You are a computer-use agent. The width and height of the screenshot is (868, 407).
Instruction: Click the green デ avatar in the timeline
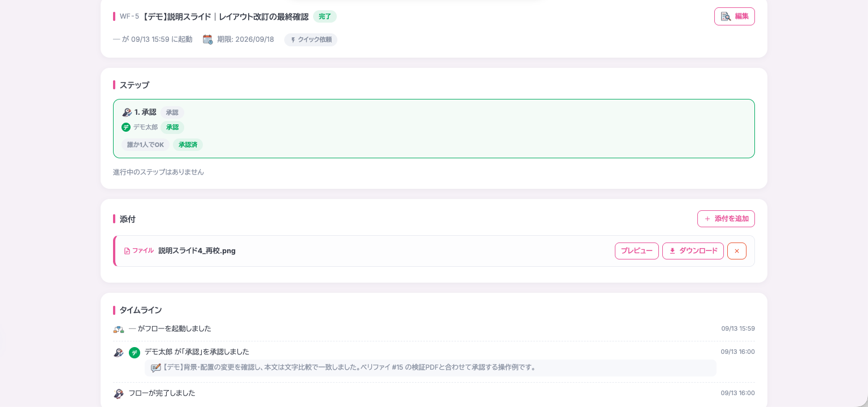point(134,353)
